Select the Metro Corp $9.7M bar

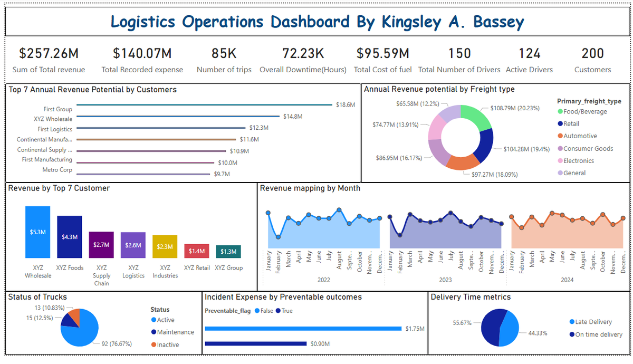(143, 174)
